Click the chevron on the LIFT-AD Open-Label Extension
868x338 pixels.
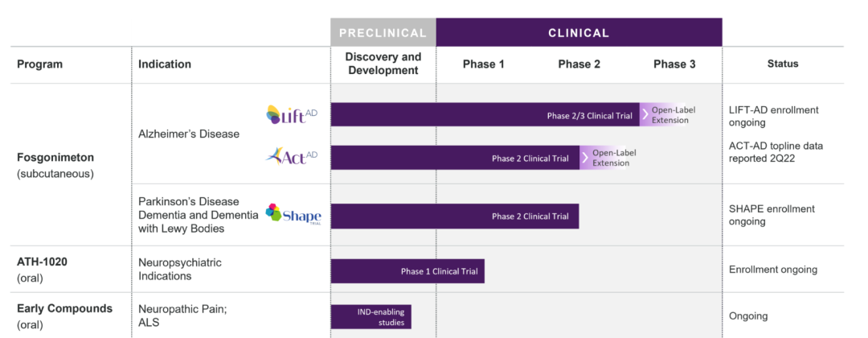pyautogui.click(x=645, y=114)
